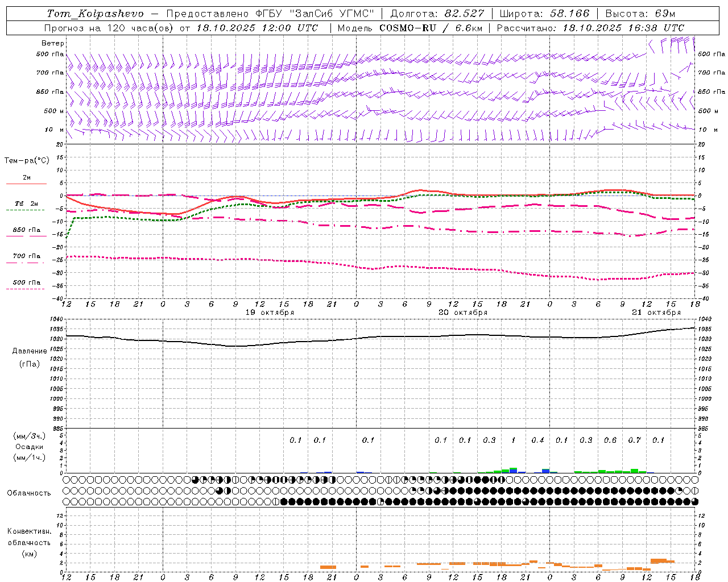Click the Широта: 58.166 header value

(x=545, y=14)
